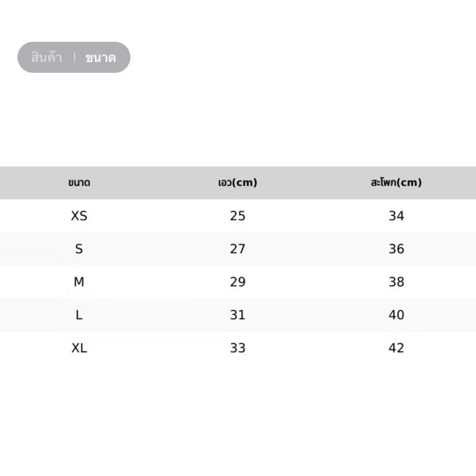The image size is (476, 476).
Task: Switch to the สินค้า tab
Action: 46,58
